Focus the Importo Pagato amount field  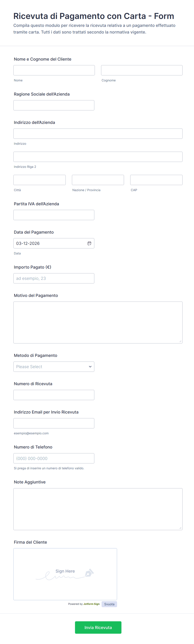54,278
